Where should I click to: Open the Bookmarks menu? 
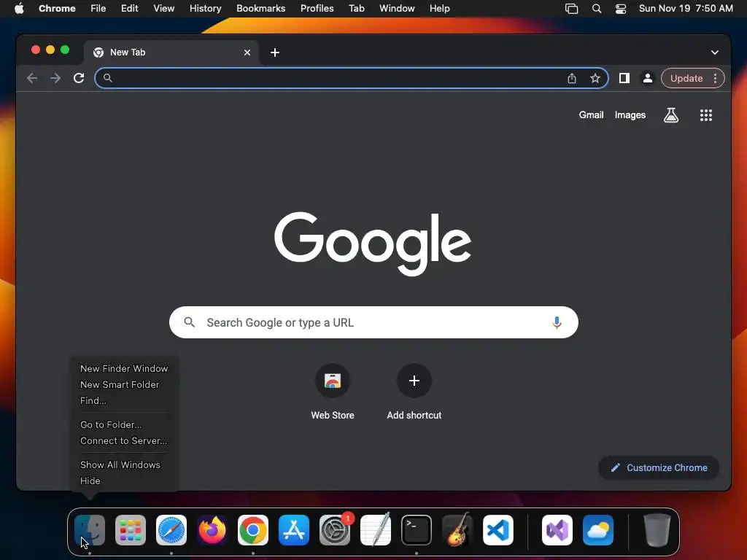260,8
